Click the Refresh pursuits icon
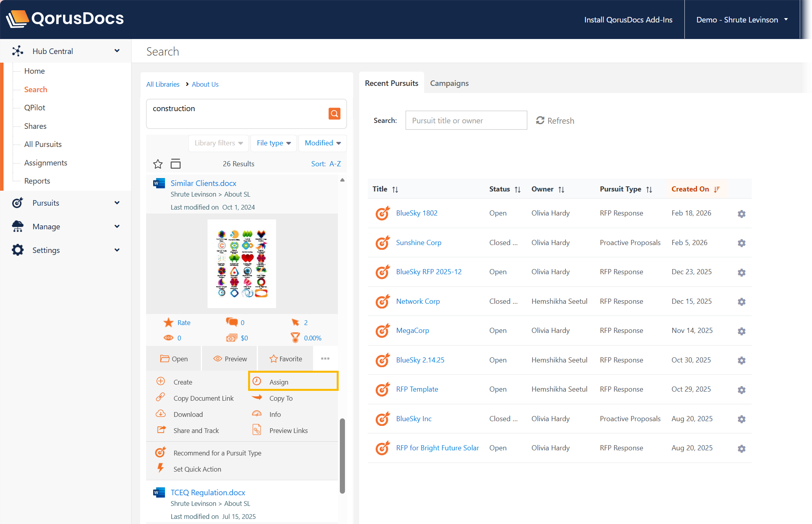812x524 pixels. point(540,121)
